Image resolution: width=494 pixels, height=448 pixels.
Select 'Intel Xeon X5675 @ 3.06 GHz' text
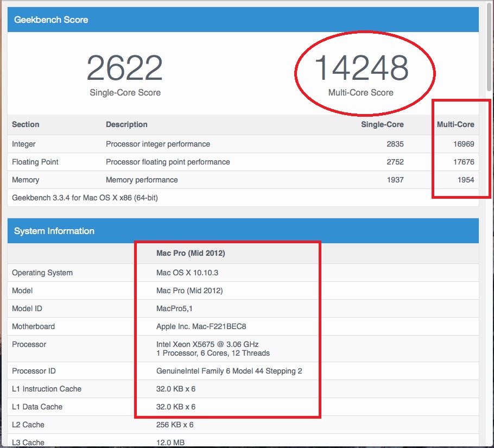tap(207, 345)
